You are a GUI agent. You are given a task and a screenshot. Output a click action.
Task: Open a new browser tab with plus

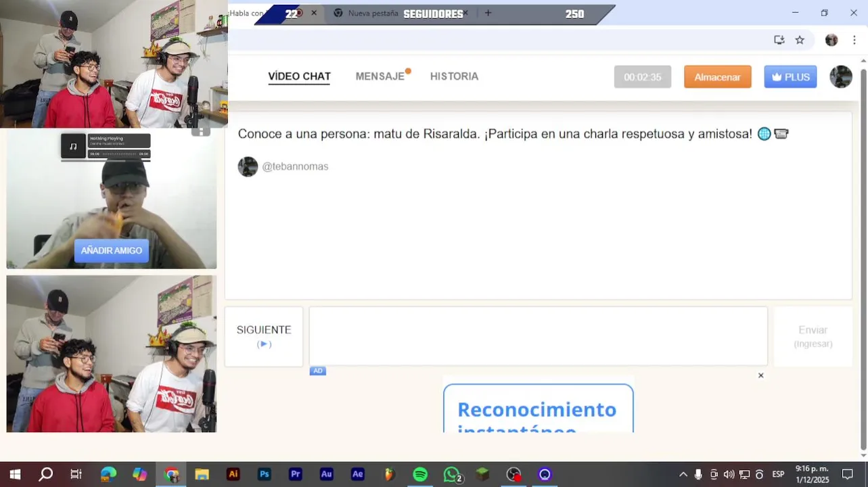(488, 13)
